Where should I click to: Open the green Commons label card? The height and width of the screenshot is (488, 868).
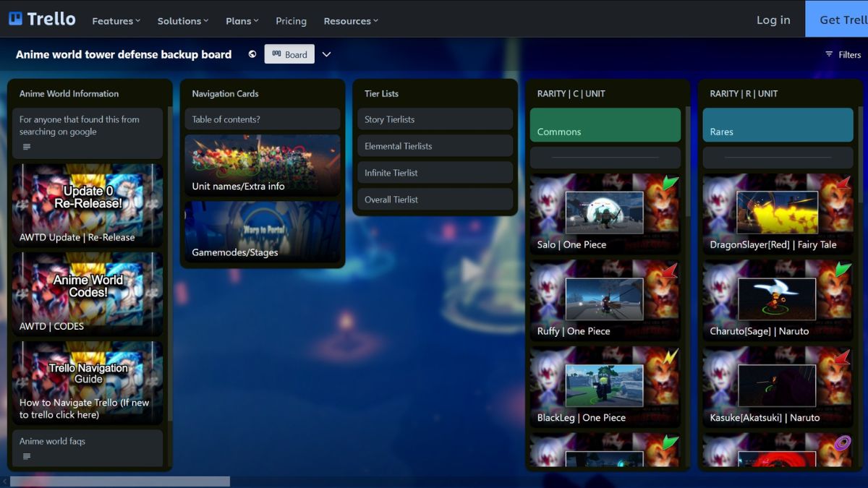click(x=605, y=125)
